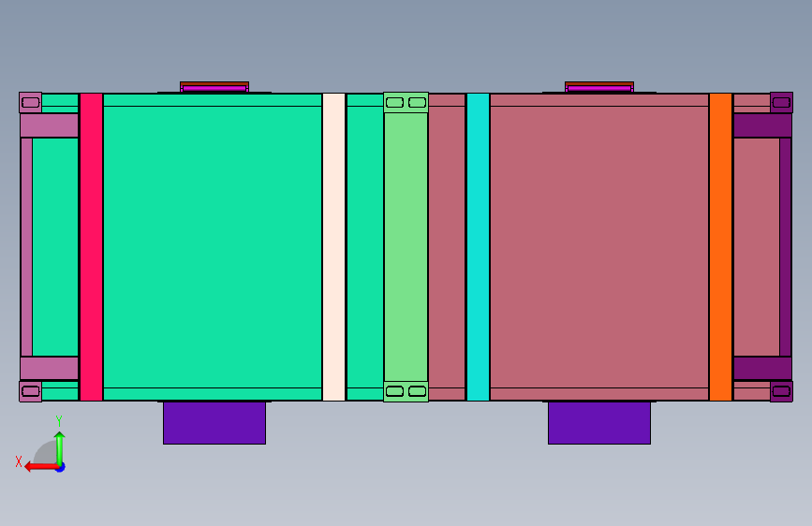
Task: Select the purple block under the rose container
Action: (599, 423)
